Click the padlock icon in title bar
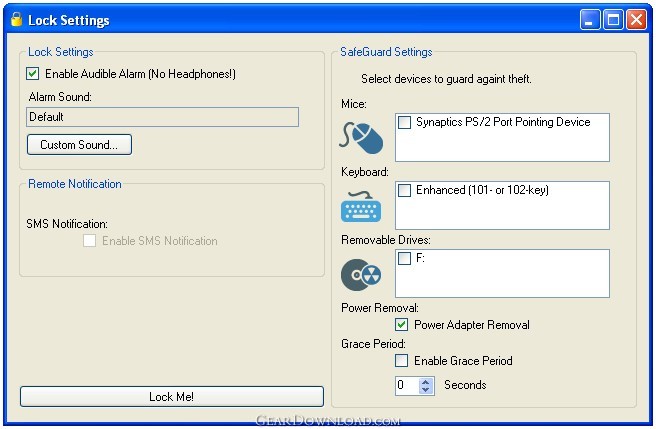This screenshot has width=656, height=429. [x=16, y=19]
